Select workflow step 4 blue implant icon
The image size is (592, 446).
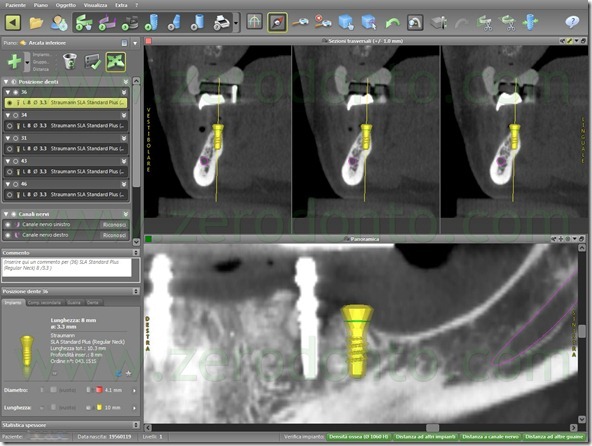tap(152, 23)
